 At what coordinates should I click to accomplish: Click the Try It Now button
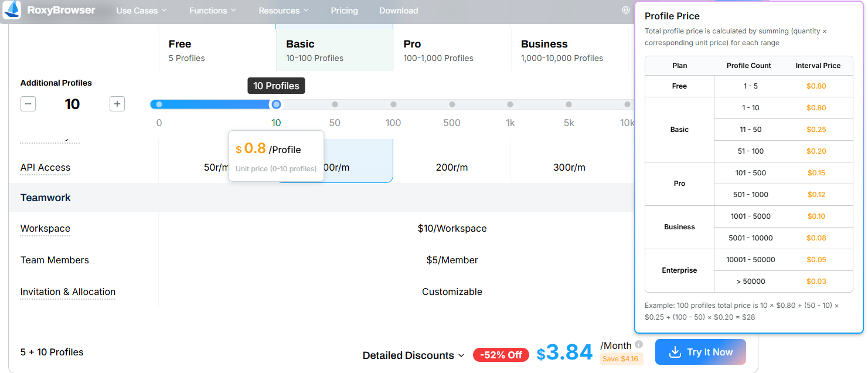[x=700, y=351]
